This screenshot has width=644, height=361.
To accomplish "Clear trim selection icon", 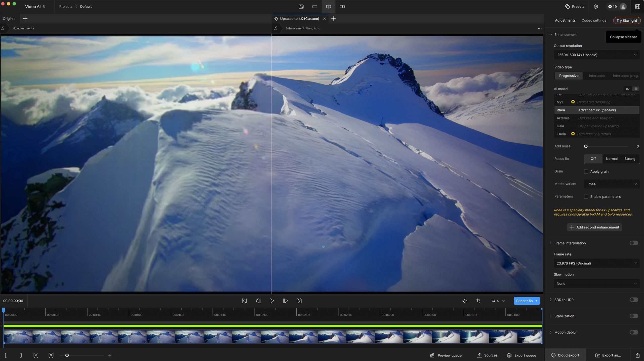I will point(36,355).
